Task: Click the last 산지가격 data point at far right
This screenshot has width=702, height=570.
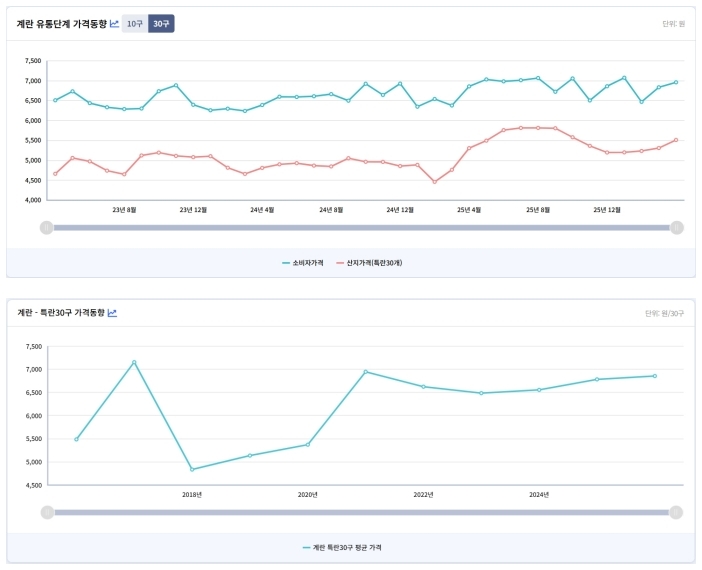Action: pyautogui.click(x=676, y=140)
